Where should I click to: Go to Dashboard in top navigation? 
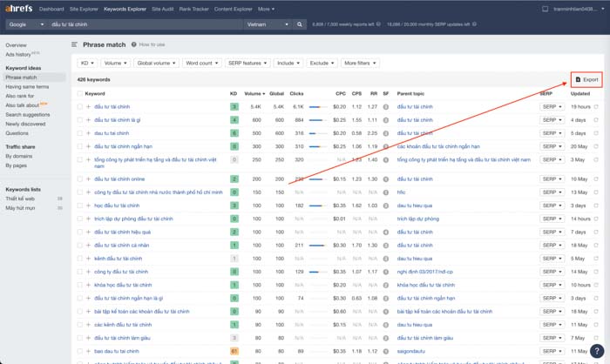coord(51,9)
